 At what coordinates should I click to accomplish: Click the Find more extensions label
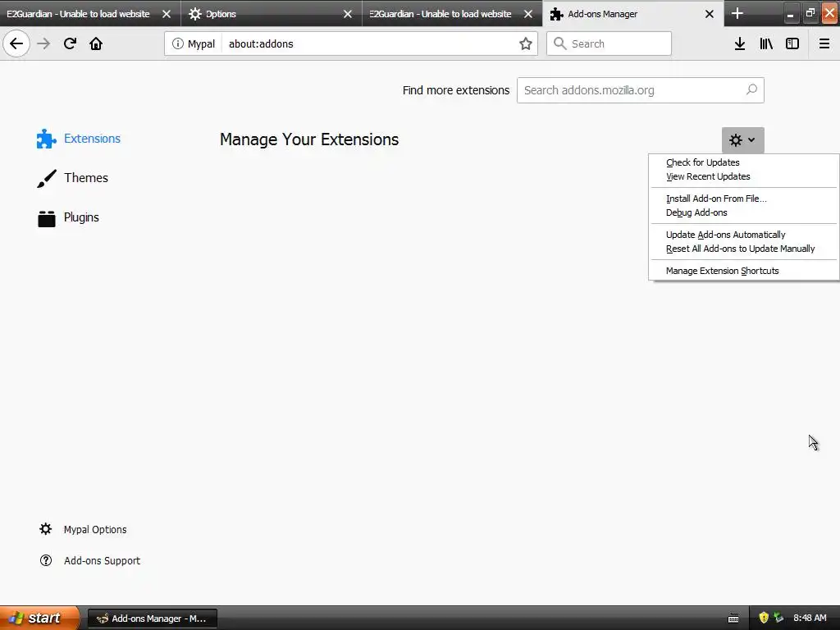pos(456,90)
